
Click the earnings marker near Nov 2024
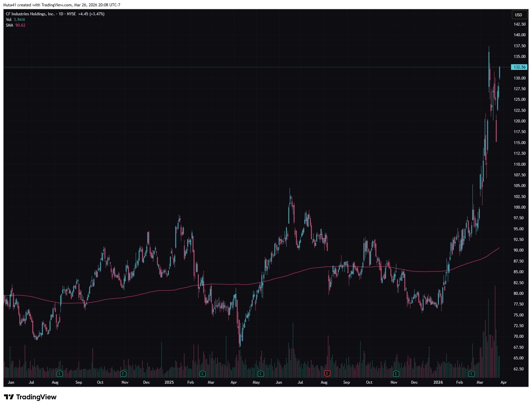click(x=123, y=373)
